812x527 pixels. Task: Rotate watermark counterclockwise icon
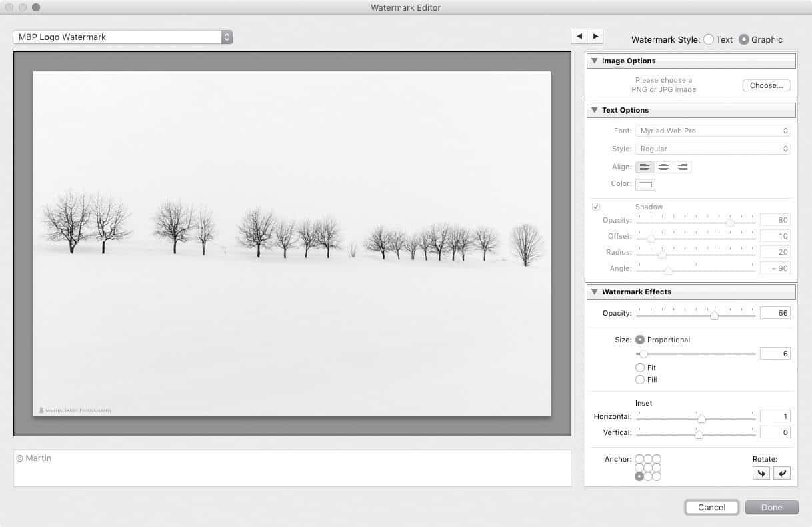click(761, 473)
